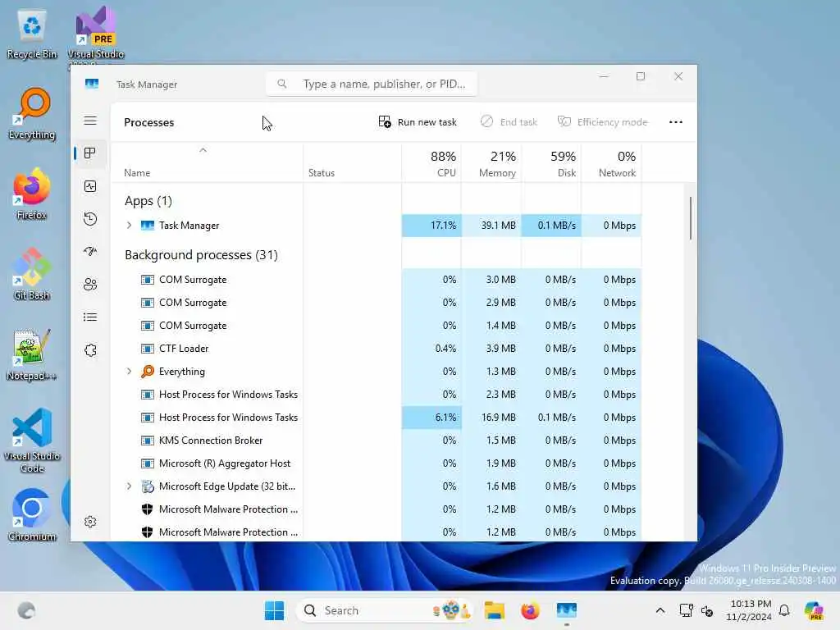Click the three-dot more options button
The width and height of the screenshot is (840, 630).
pyautogui.click(x=676, y=122)
